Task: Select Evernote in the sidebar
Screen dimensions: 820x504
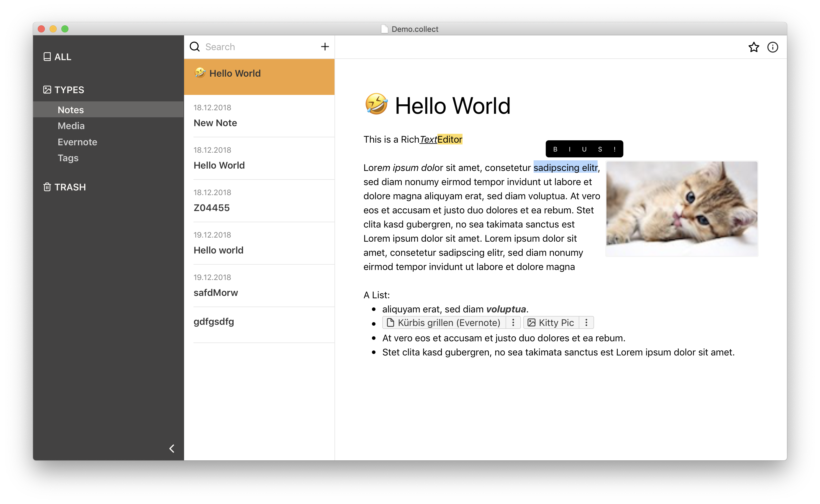Action: coord(77,142)
